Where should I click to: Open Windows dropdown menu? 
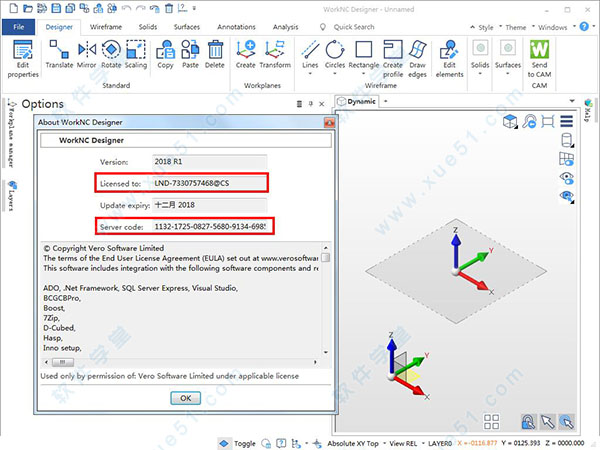coord(554,27)
